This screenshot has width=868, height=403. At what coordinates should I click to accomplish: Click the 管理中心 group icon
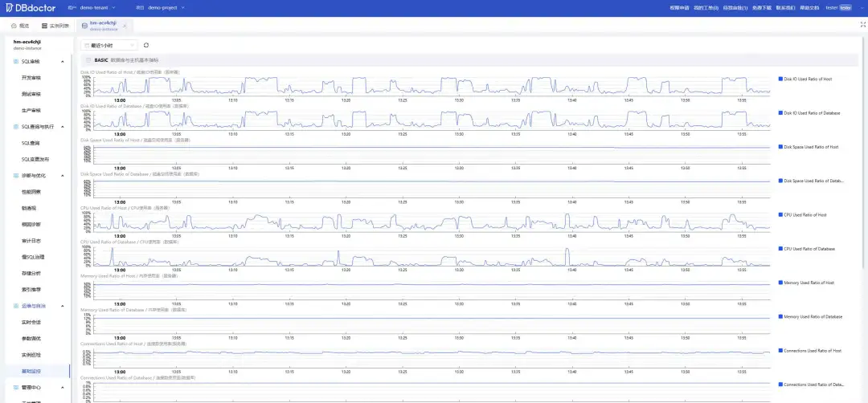tap(15, 387)
